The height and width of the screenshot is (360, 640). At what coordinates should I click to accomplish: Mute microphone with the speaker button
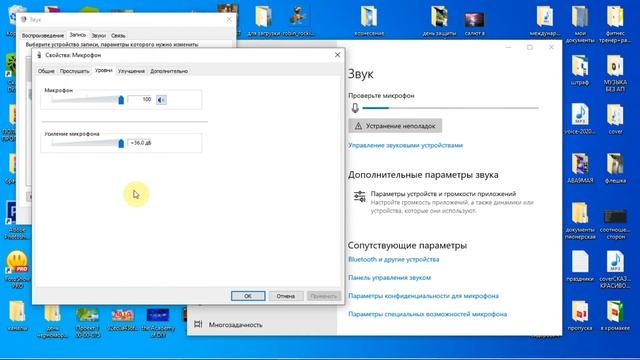click(161, 100)
